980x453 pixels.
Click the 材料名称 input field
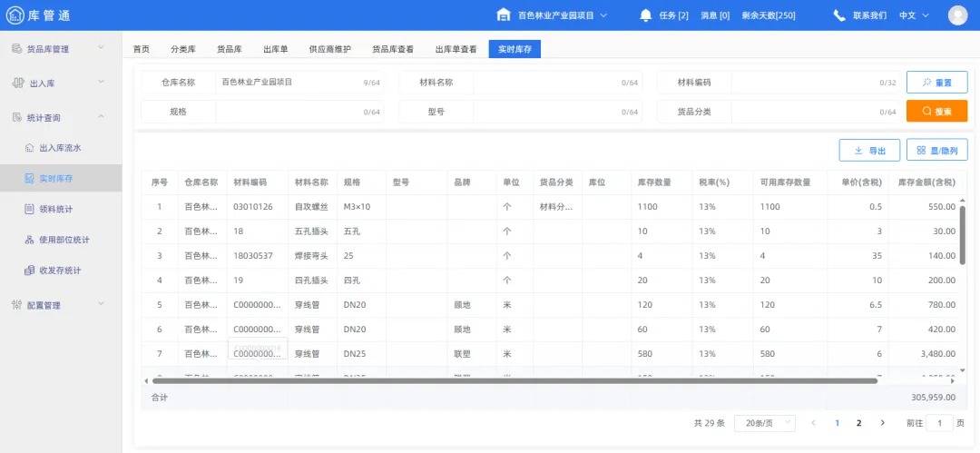[x=557, y=82]
